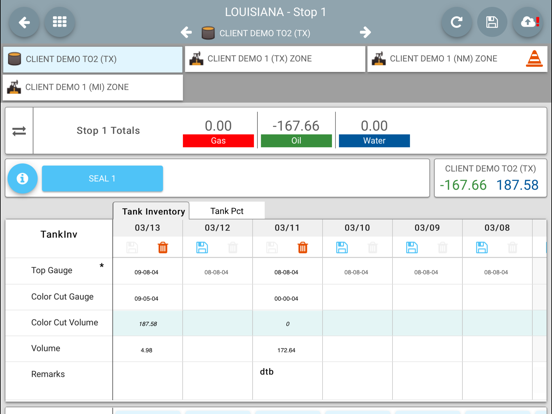The width and height of the screenshot is (552, 414).
Task: Click the refresh icon in header
Action: pyautogui.click(x=457, y=23)
